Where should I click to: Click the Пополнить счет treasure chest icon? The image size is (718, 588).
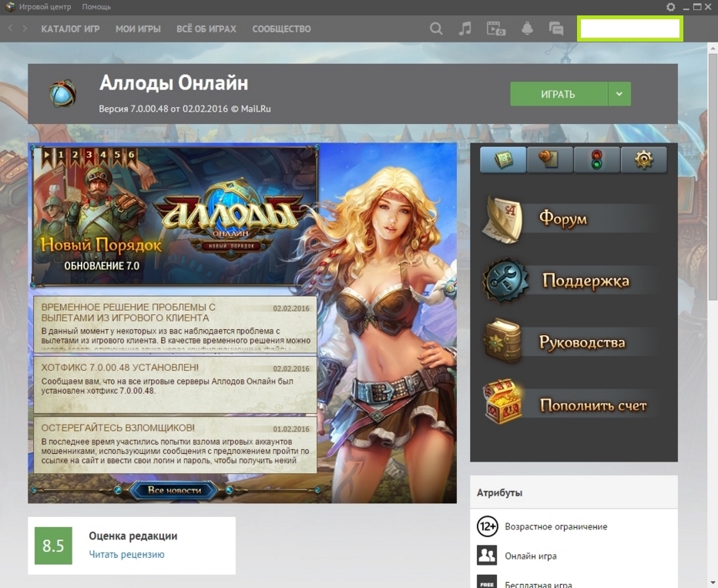[503, 402]
